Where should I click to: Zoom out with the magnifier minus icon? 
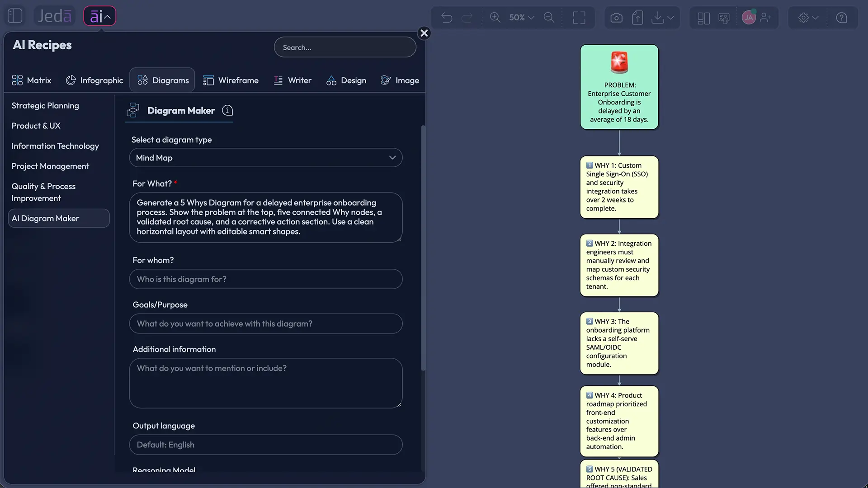coord(549,18)
